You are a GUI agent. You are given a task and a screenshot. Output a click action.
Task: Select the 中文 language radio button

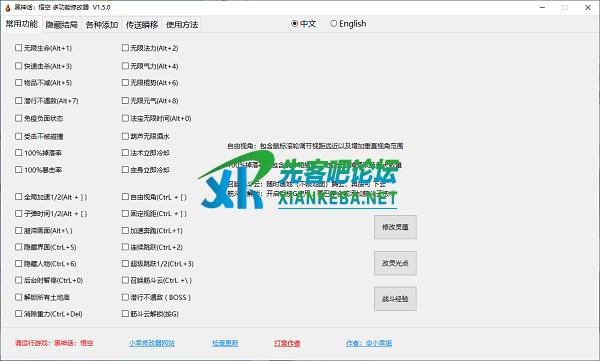click(x=294, y=24)
